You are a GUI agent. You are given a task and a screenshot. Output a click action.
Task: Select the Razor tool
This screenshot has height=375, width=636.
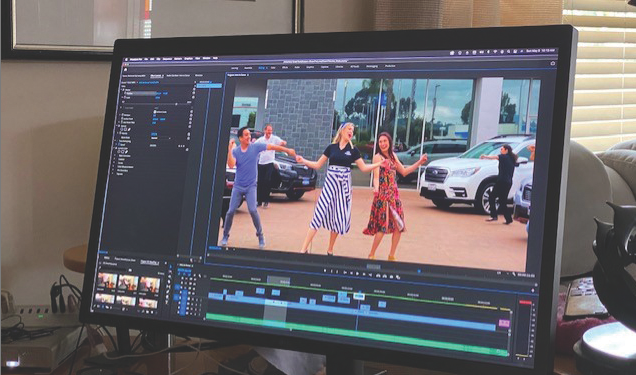click(169, 282)
